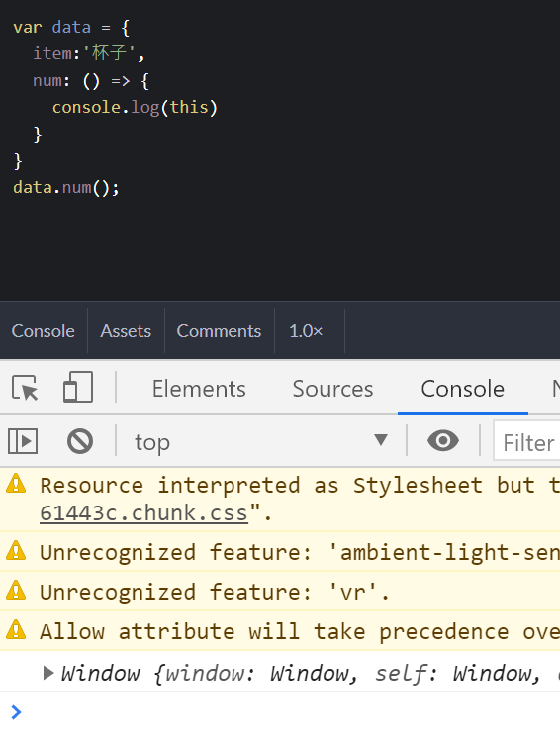This screenshot has width=560, height=738.
Task: Open the top context dropdown
Action: [x=261, y=441]
